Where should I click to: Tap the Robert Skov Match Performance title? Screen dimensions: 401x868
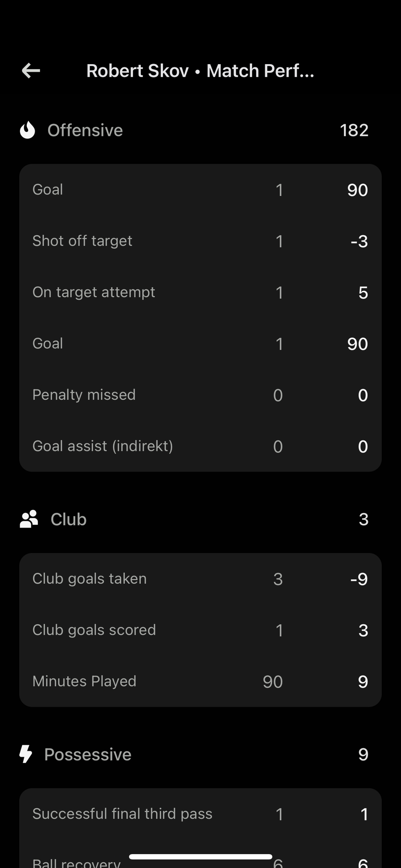click(200, 71)
